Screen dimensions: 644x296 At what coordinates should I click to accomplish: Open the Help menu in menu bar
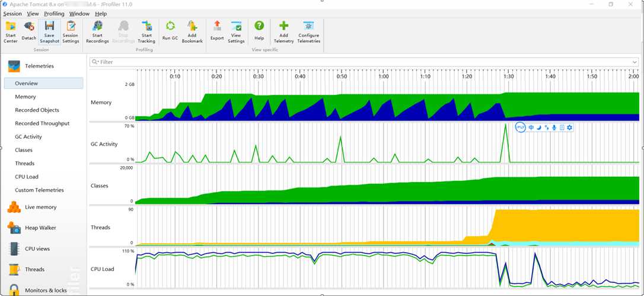tap(101, 14)
